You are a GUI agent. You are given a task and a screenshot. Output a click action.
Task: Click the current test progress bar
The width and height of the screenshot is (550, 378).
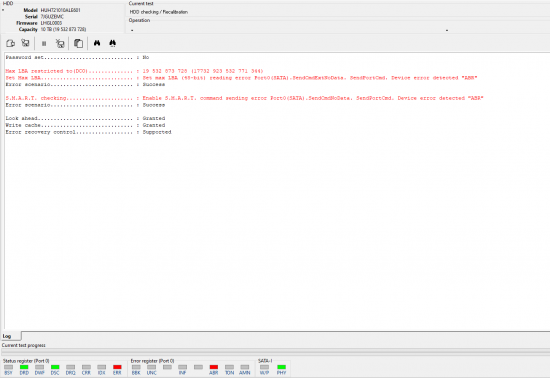pos(276,351)
